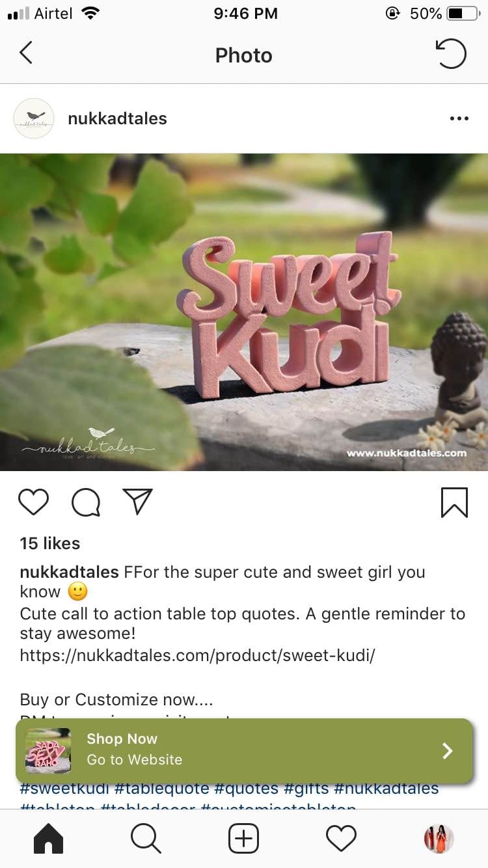Create new post with plus icon
488x868 pixels.
[x=243, y=839]
